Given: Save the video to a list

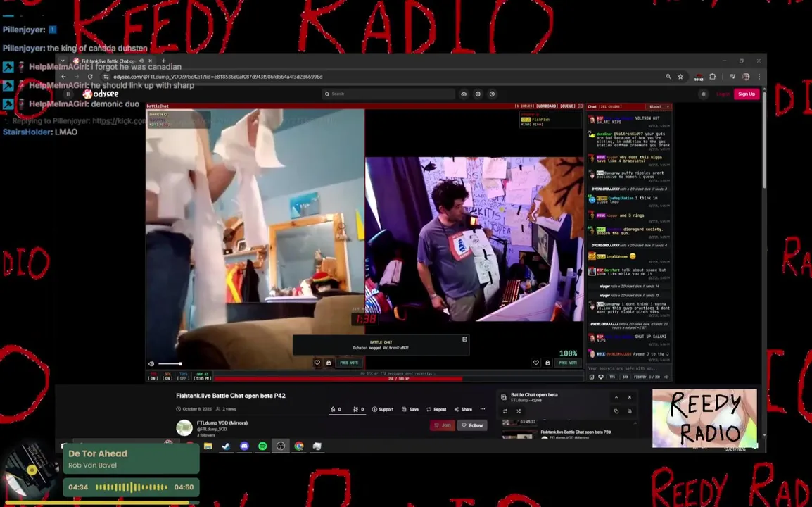Looking at the screenshot, I should [x=410, y=409].
